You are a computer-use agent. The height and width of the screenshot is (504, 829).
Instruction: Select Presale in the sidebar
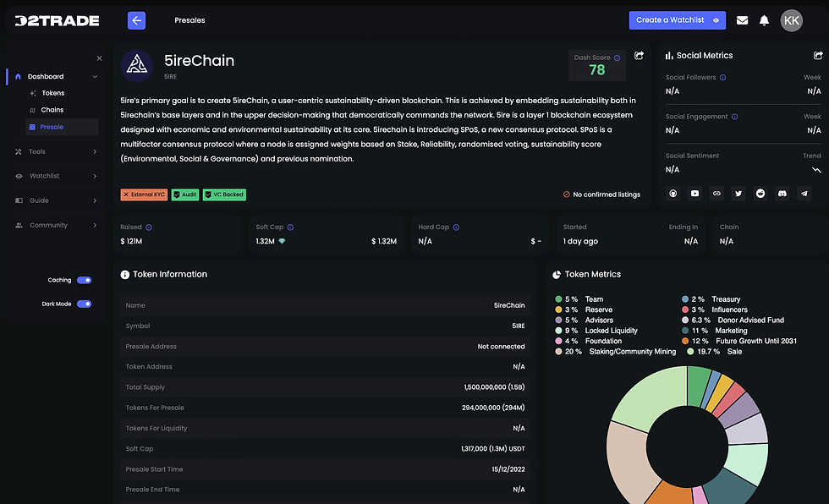point(62,127)
